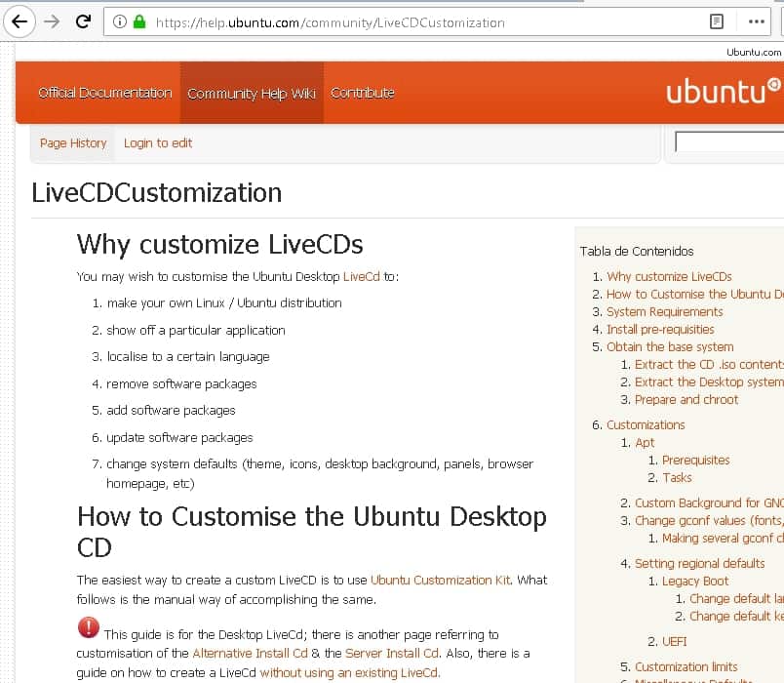Follow the Ubuntu.com link at top

click(754, 52)
